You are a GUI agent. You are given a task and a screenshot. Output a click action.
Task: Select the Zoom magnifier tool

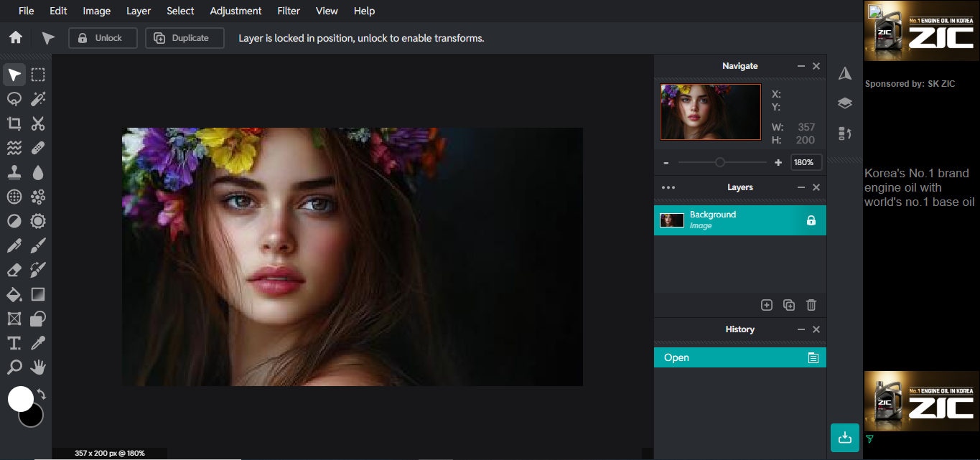tap(14, 367)
